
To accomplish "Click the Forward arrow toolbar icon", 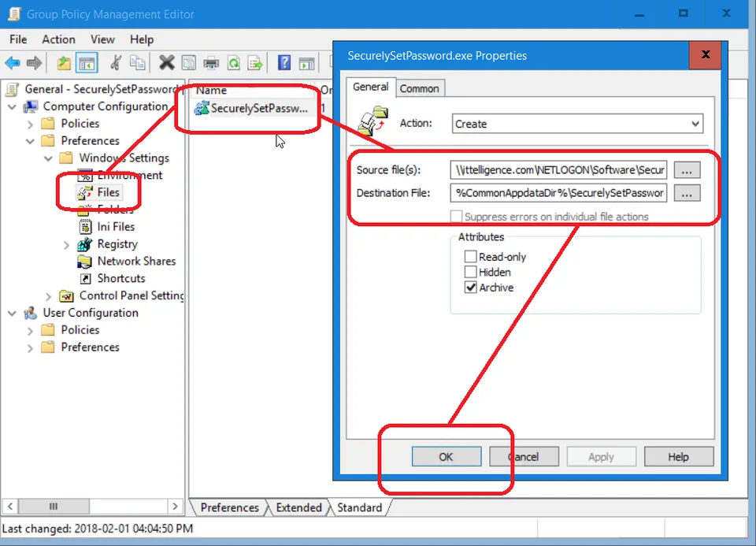I will click(34, 63).
